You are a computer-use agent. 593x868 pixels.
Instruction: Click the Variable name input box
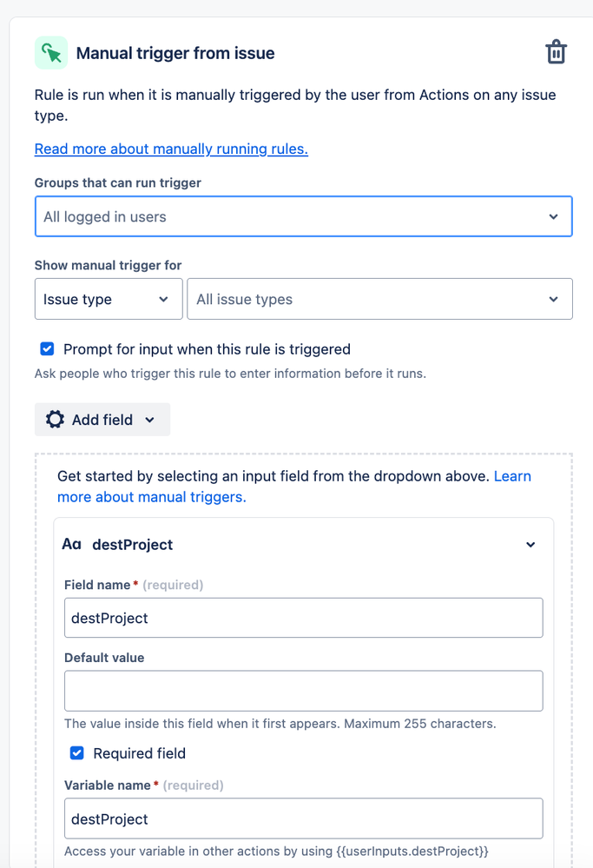coord(303,818)
